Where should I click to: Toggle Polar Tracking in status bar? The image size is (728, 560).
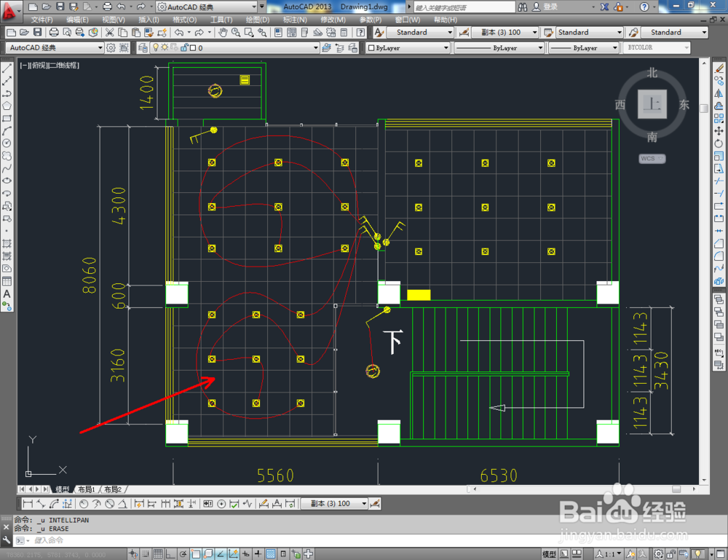click(183, 553)
